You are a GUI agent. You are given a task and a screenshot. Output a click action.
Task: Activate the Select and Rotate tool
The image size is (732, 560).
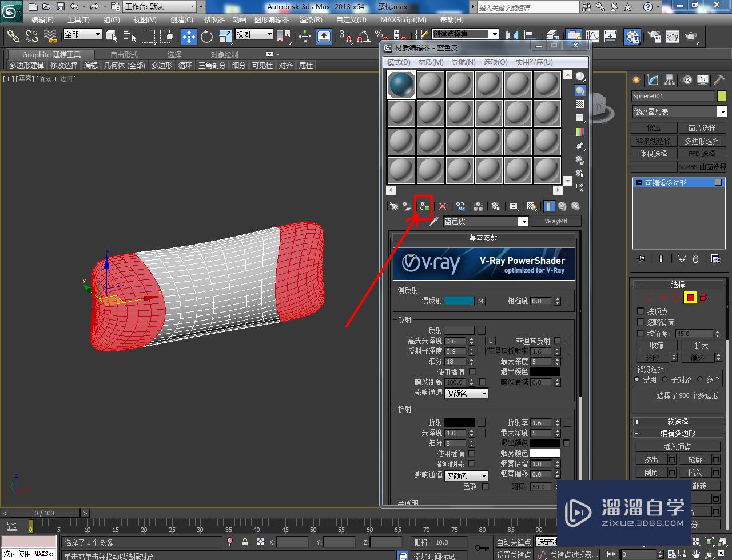(x=206, y=37)
